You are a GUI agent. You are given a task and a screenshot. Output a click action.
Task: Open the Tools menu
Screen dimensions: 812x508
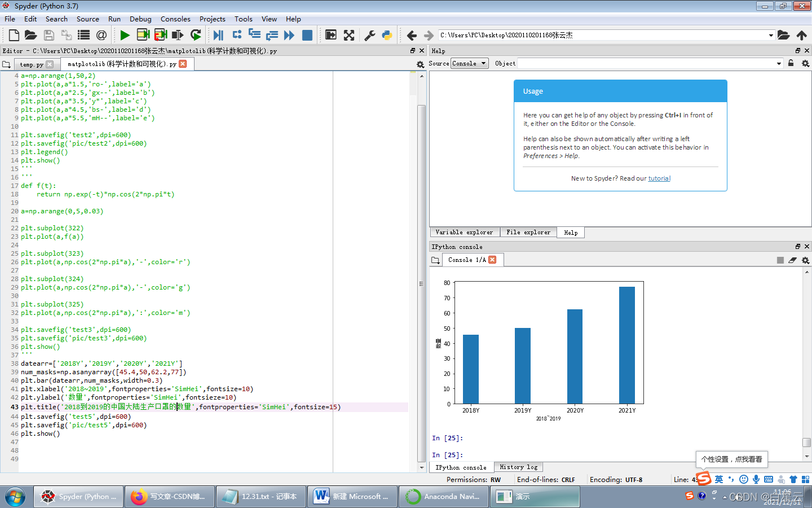[x=244, y=19]
